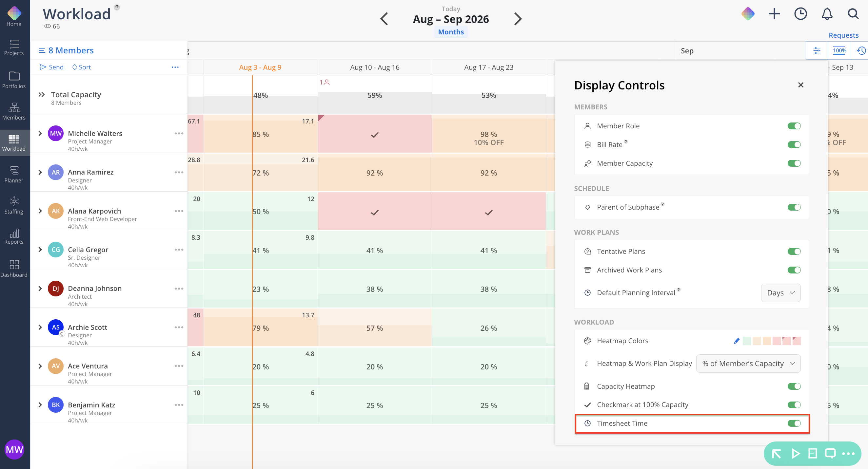868x469 pixels.
Task: Edit heatmap colors with pencil icon
Action: click(x=737, y=341)
